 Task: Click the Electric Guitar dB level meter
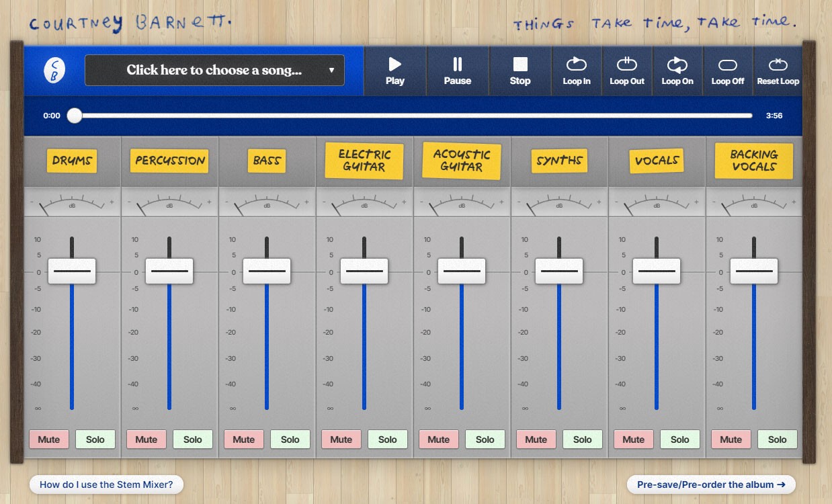click(364, 202)
